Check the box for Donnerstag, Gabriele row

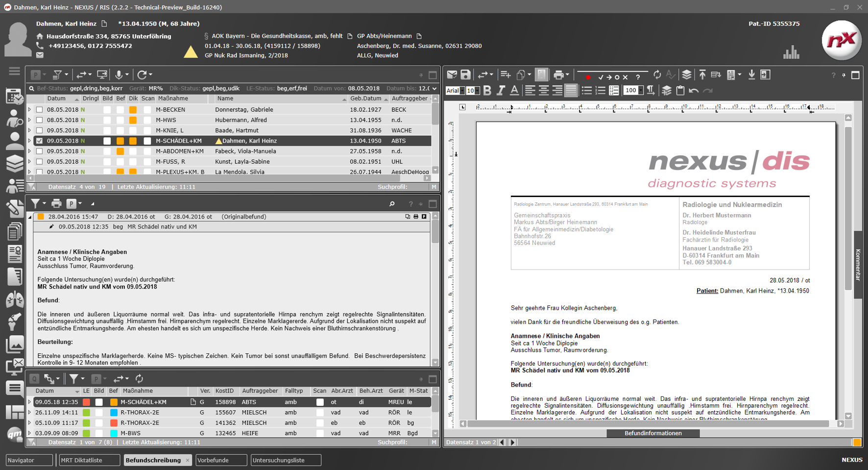[40, 110]
